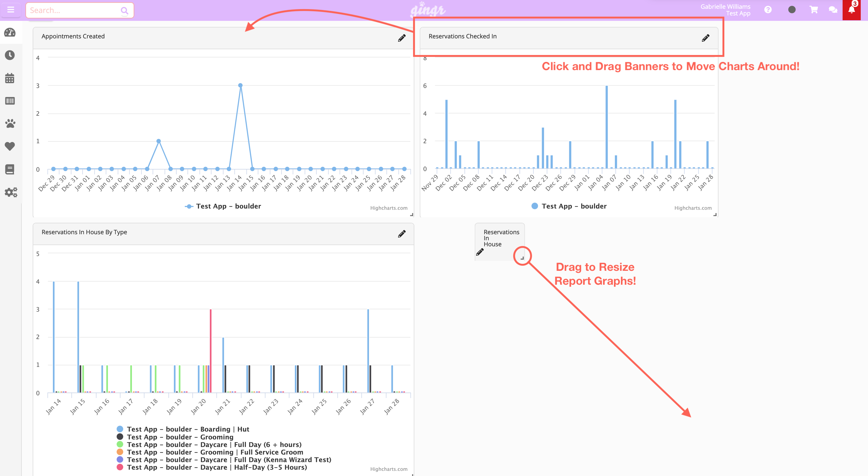Toggle Test App boulder legend in Appointments chart
Image resolution: width=868 pixels, height=476 pixels.
(223, 206)
